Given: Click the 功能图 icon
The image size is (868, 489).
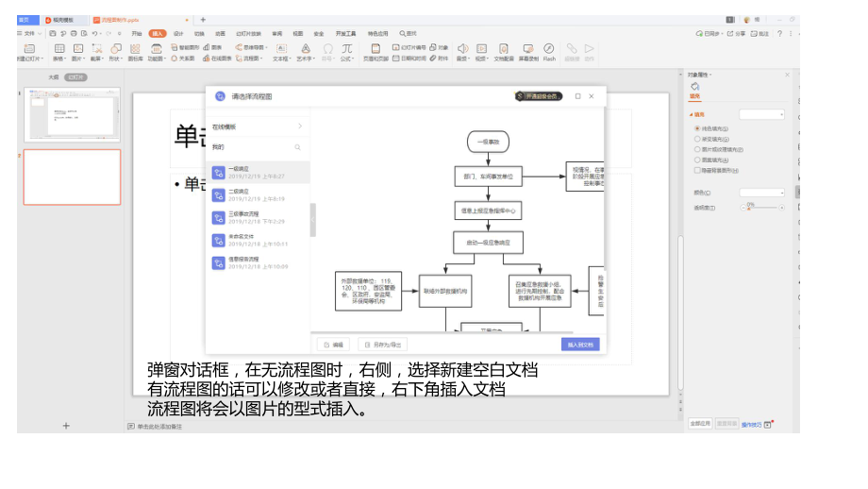Looking at the screenshot, I should click(x=156, y=49).
